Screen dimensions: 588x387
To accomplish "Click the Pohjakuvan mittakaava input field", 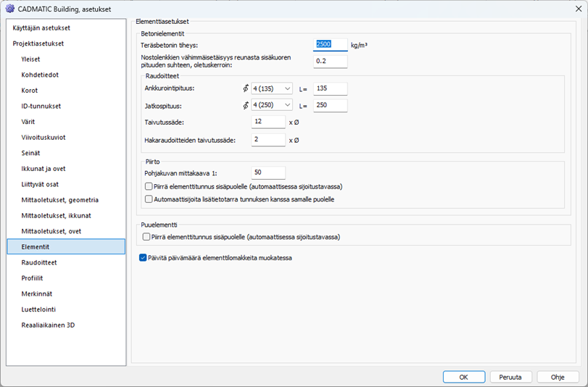I will (x=268, y=172).
